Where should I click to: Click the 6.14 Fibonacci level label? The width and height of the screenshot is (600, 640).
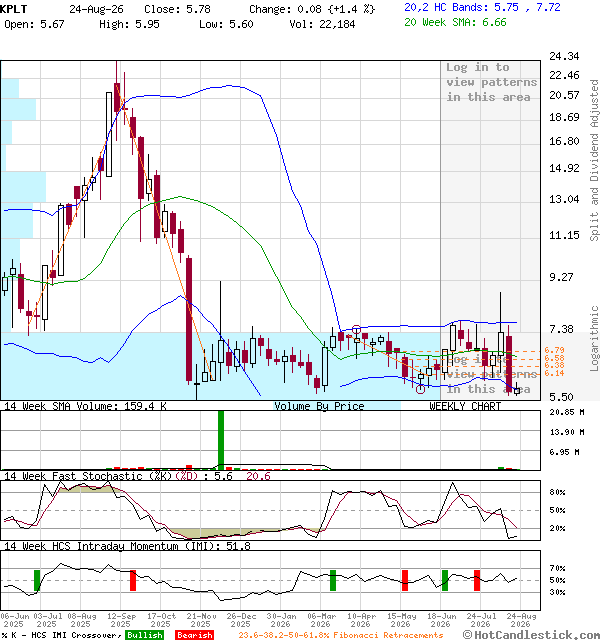click(x=554, y=373)
